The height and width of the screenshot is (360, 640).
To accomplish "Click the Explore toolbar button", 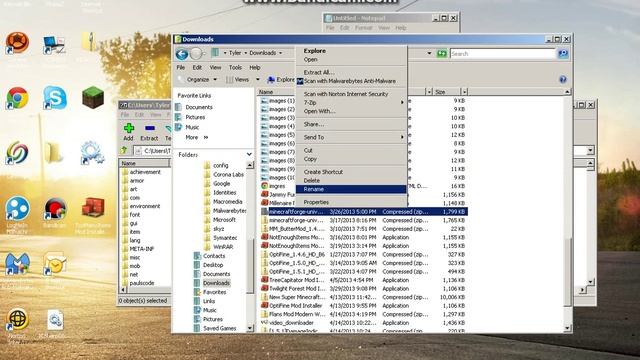I will [281, 80].
